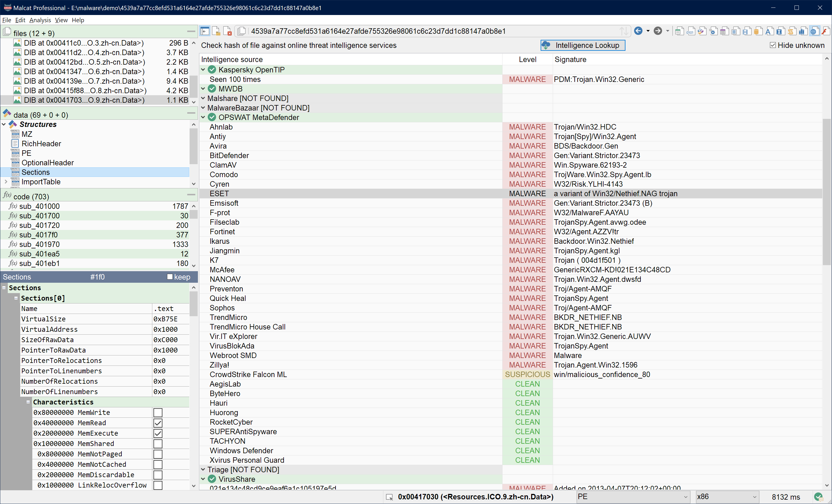This screenshot has width=832, height=504.
Task: Collapse the OPSWAT MetaDefender group
Action: click(x=203, y=117)
